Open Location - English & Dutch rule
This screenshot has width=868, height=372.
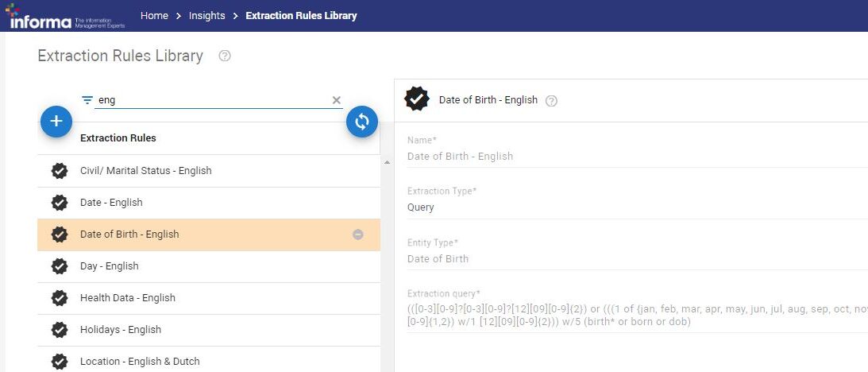140,362
